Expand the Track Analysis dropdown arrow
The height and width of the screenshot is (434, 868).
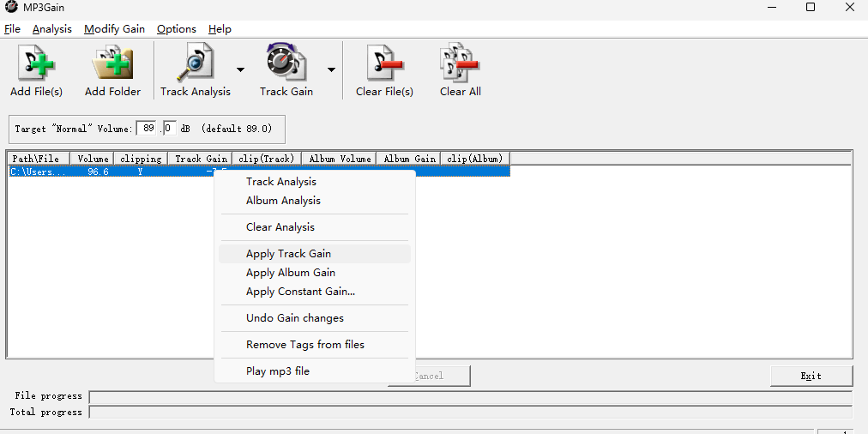(240, 69)
